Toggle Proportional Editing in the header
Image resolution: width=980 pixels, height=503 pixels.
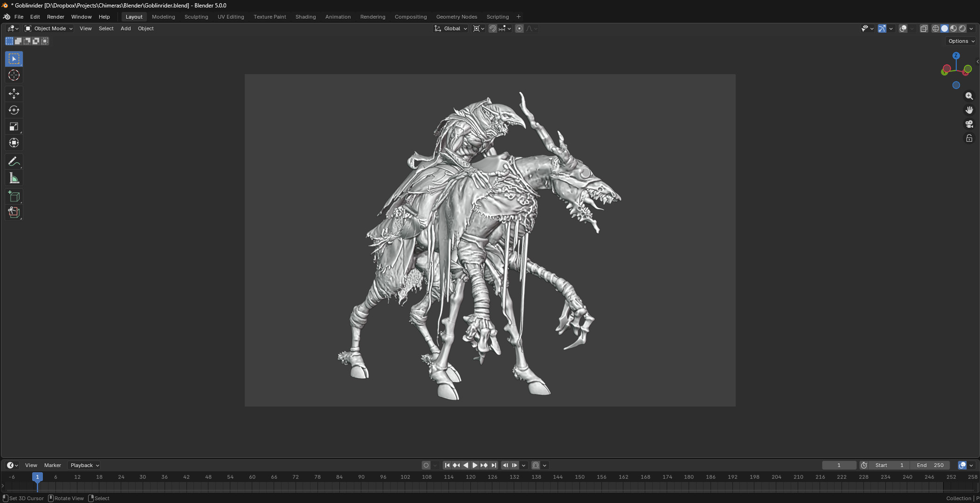[519, 29]
